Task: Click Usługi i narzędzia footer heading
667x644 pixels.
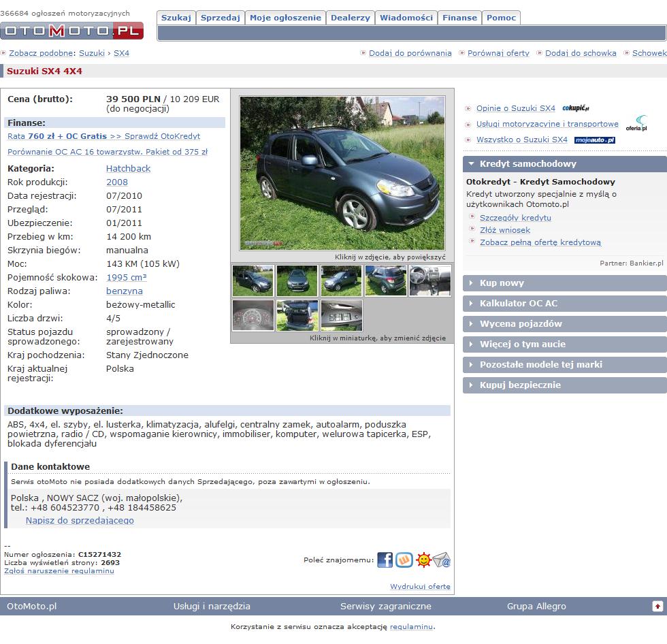Action: click(x=212, y=606)
